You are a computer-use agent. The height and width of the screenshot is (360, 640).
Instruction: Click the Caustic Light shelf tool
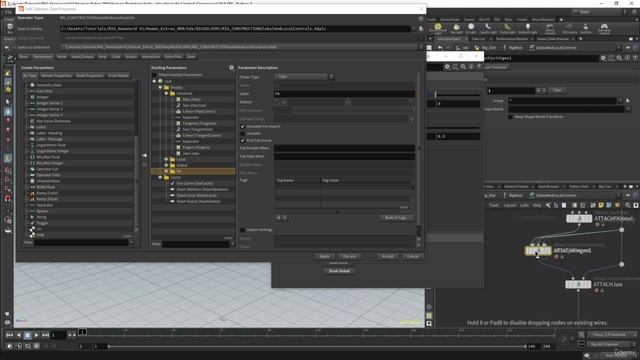488,29
